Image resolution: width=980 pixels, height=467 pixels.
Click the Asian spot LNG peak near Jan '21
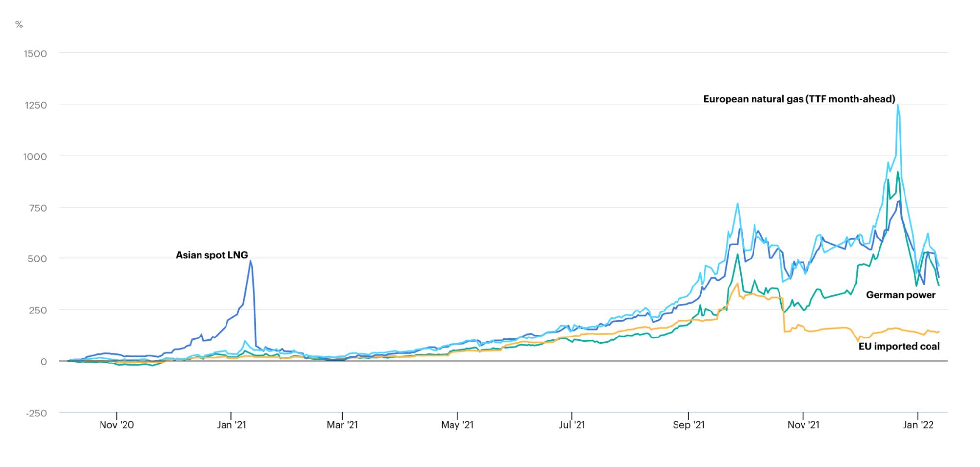click(x=251, y=261)
